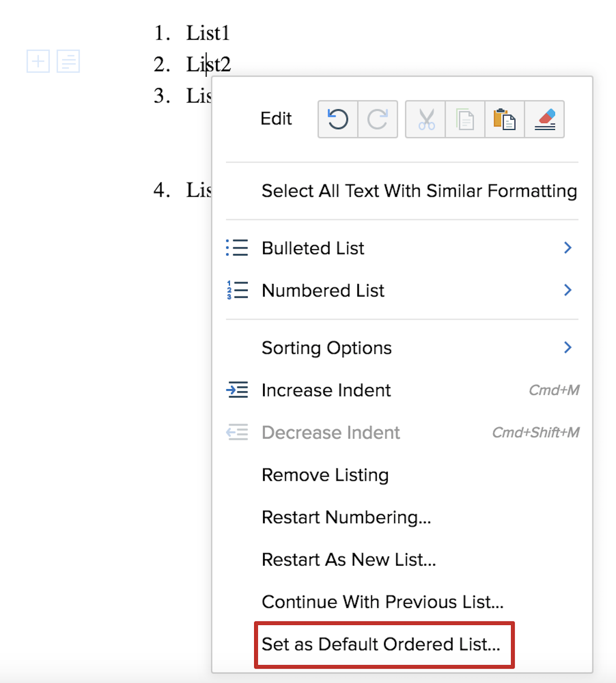This screenshot has height=683, width=616.
Task: Click the Numbered List icon
Action: click(x=237, y=290)
